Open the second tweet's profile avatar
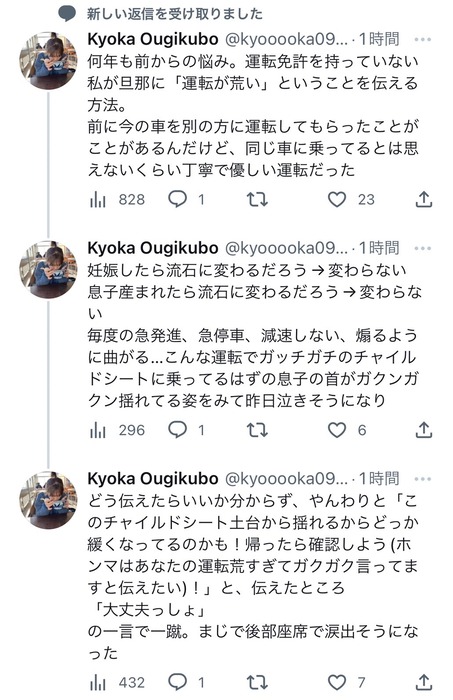 click(48, 270)
